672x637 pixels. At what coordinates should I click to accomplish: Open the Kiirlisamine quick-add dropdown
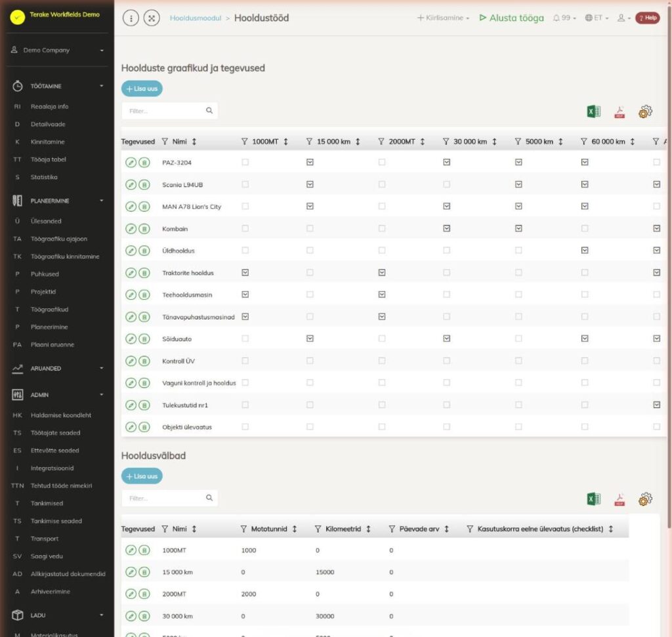[x=443, y=18]
